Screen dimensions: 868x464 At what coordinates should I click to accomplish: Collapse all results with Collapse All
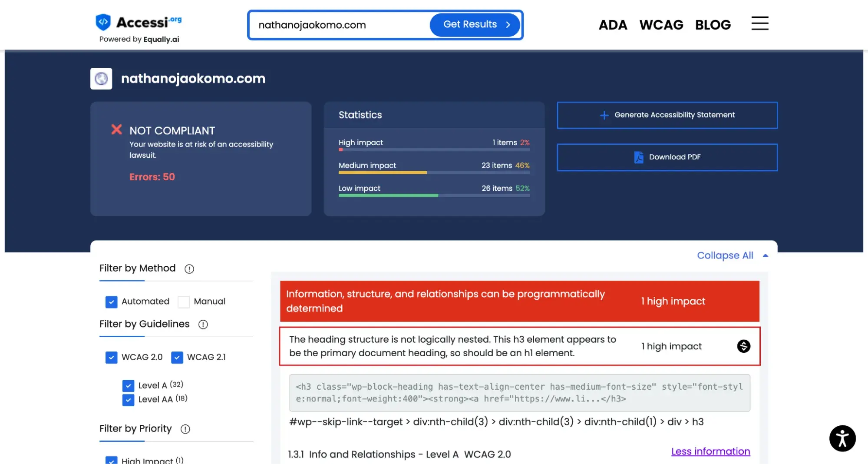tap(732, 255)
